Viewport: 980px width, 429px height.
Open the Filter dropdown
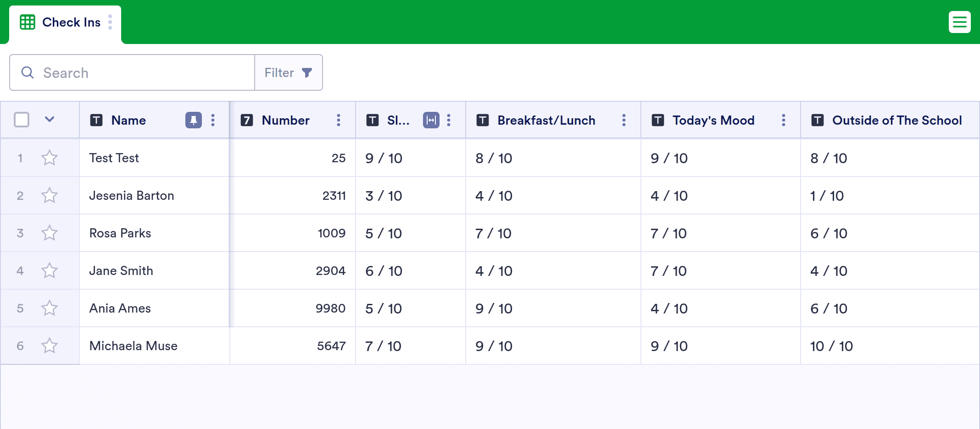tap(289, 72)
